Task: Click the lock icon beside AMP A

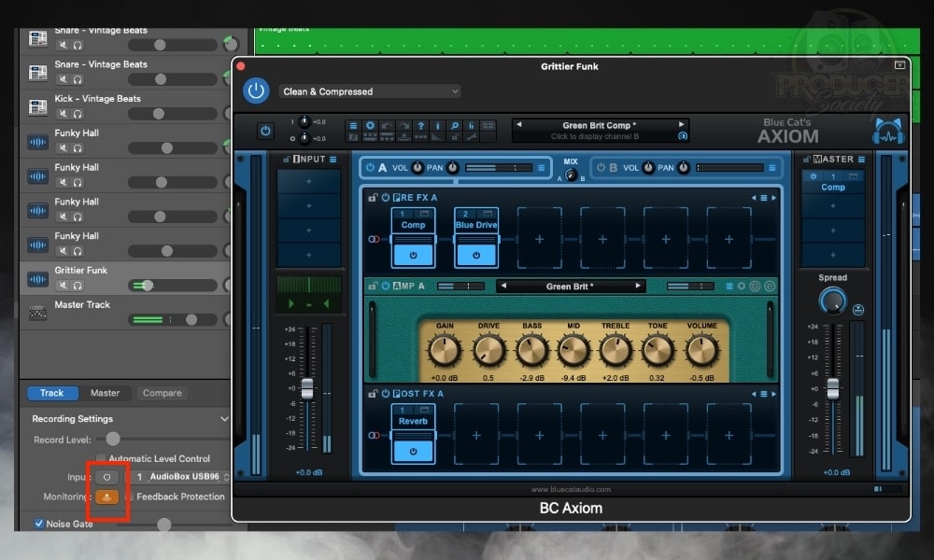Action: [x=373, y=286]
